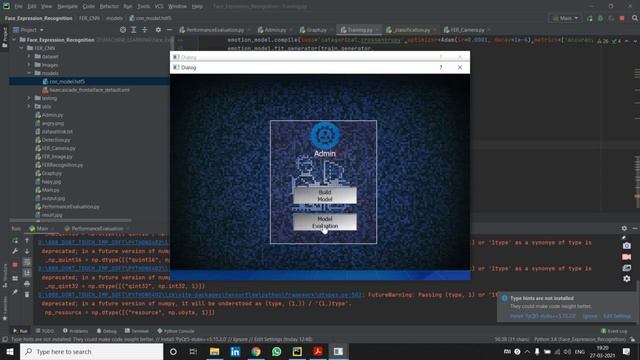Click the Edit Settings link in notification
Viewport: 640px width, 360px height.
click(617, 316)
